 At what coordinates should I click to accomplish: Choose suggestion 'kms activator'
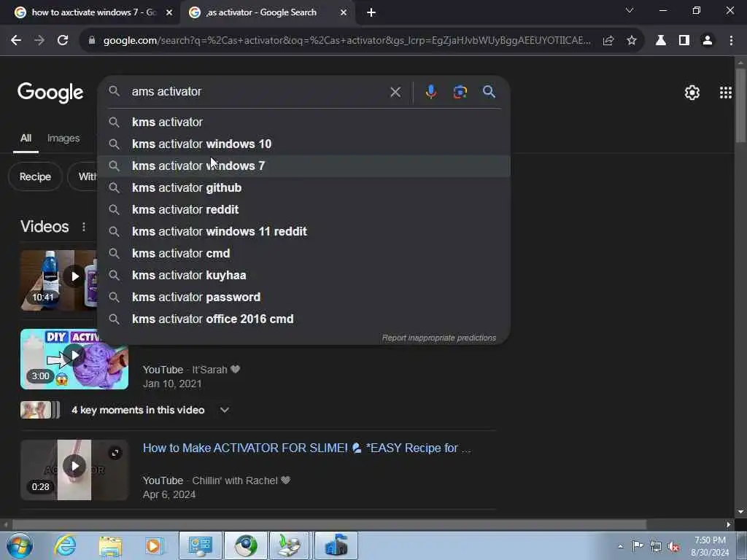click(x=303, y=122)
